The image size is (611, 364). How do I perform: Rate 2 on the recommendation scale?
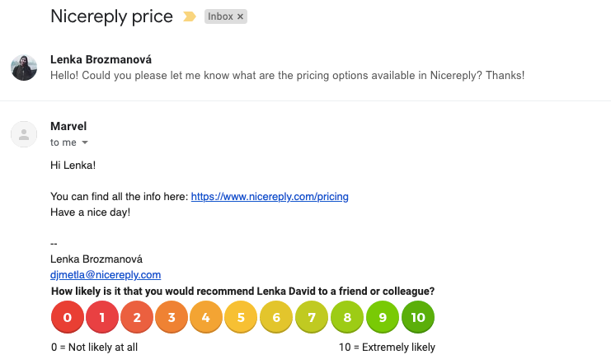pyautogui.click(x=137, y=317)
